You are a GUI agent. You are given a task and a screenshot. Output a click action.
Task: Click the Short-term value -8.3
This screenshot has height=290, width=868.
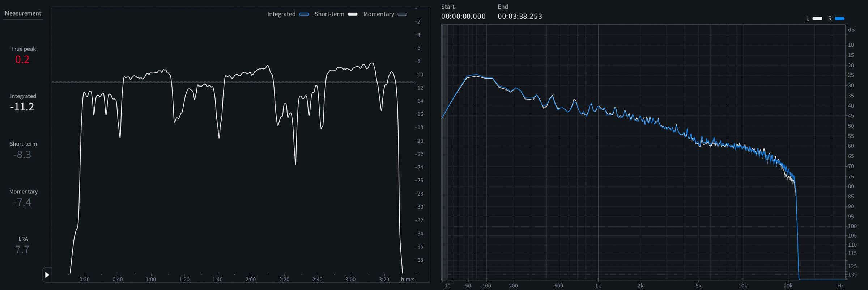(22, 155)
